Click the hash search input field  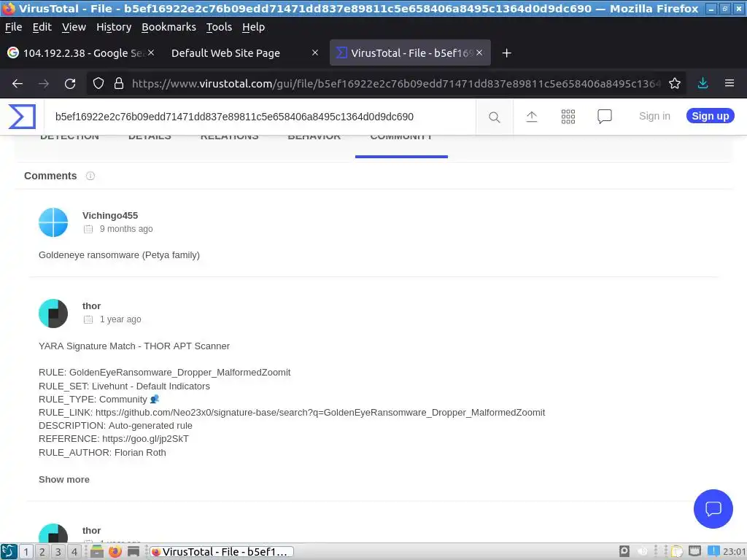click(x=260, y=117)
